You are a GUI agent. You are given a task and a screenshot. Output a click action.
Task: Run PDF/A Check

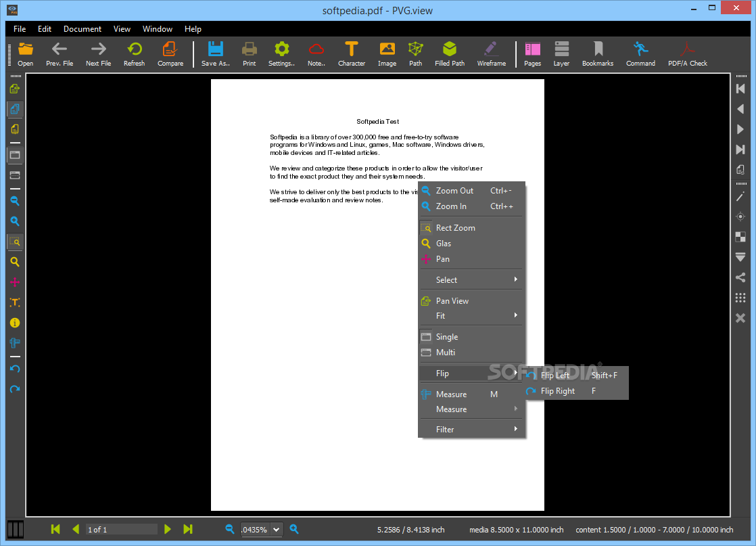[x=688, y=54]
